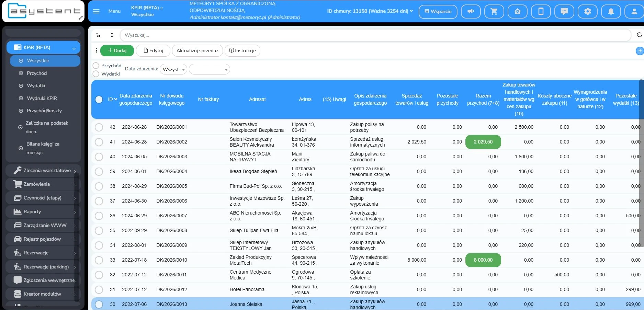Select the row with ID 33
This screenshot has width=644, height=310.
[99, 260]
